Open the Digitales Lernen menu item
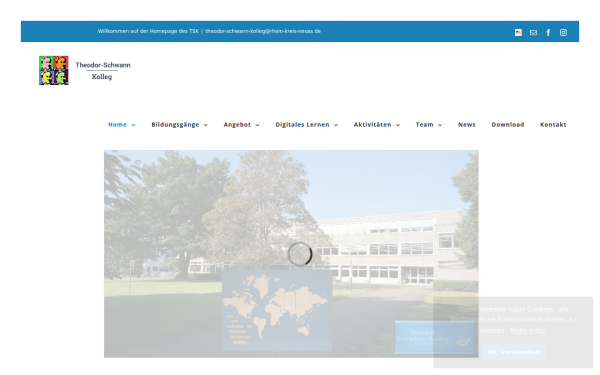This screenshot has width=600, height=375. pyautogui.click(x=302, y=125)
